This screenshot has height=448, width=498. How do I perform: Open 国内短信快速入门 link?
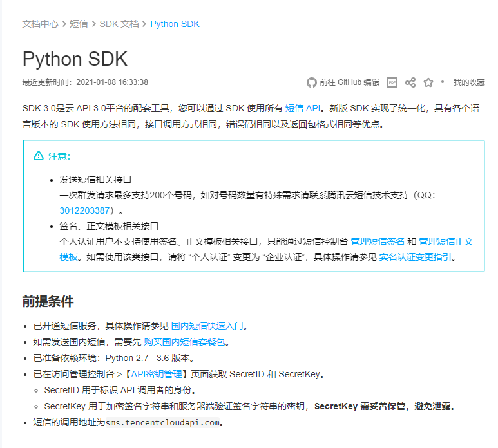pos(207,326)
